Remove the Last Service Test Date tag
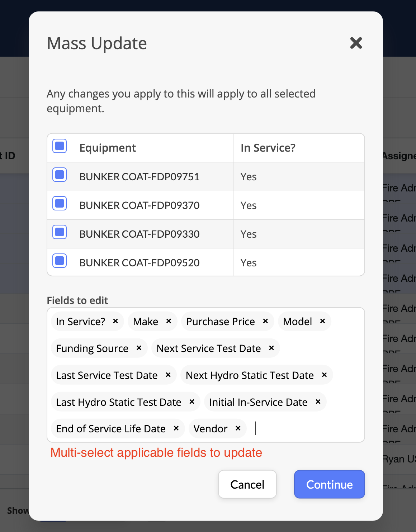The image size is (416, 532). tap(168, 375)
